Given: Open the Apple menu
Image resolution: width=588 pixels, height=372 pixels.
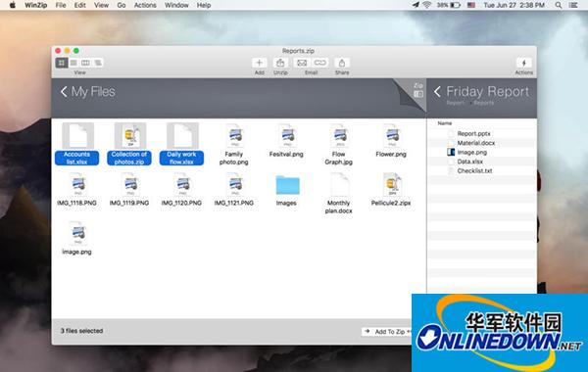Looking at the screenshot, I should [x=13, y=5].
